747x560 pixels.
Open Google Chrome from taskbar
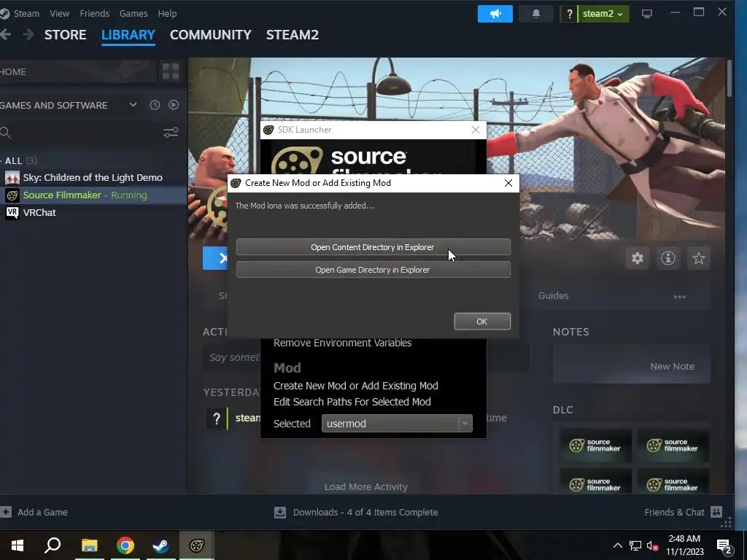(x=125, y=545)
